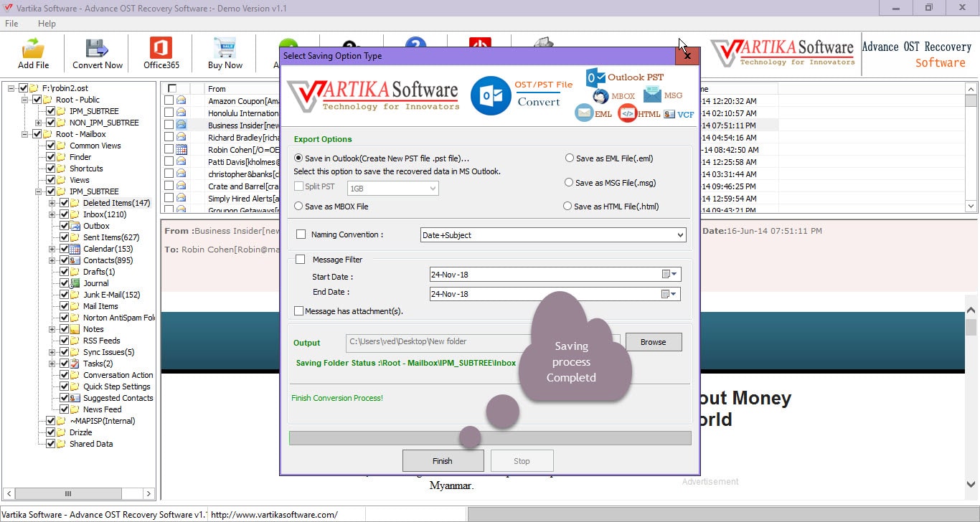The width and height of the screenshot is (980, 522).
Task: Click the MSG envelope format icon
Action: (x=652, y=94)
